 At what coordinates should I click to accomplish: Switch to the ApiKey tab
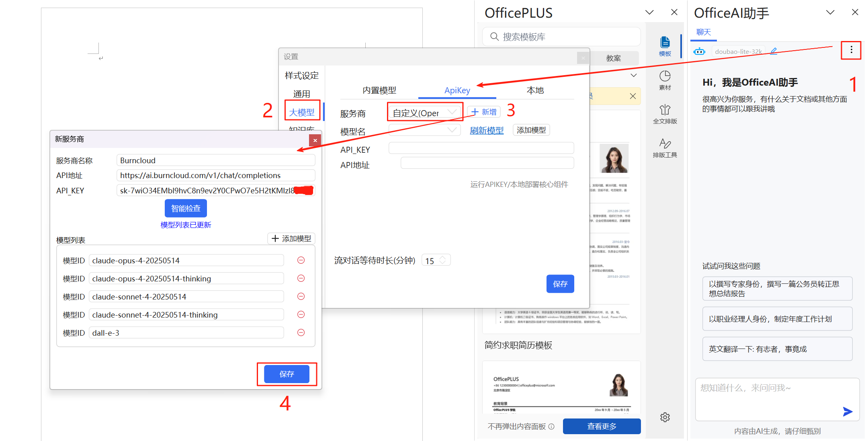click(x=457, y=90)
